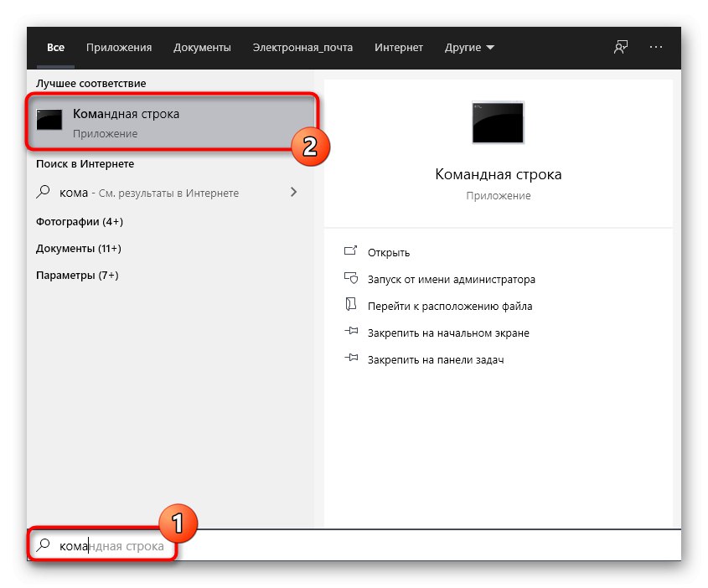The height and width of the screenshot is (588, 708).
Task: Click the feedback person icon
Action: pyautogui.click(x=621, y=47)
